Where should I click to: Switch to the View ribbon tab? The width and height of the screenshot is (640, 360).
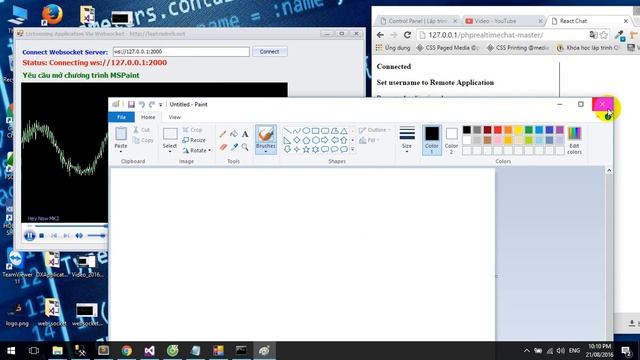175,117
